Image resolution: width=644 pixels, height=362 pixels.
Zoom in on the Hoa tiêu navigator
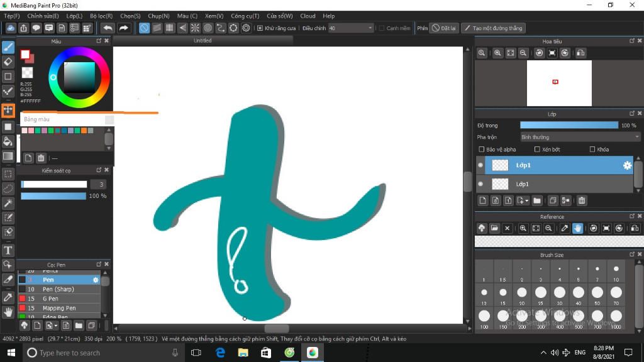497,53
